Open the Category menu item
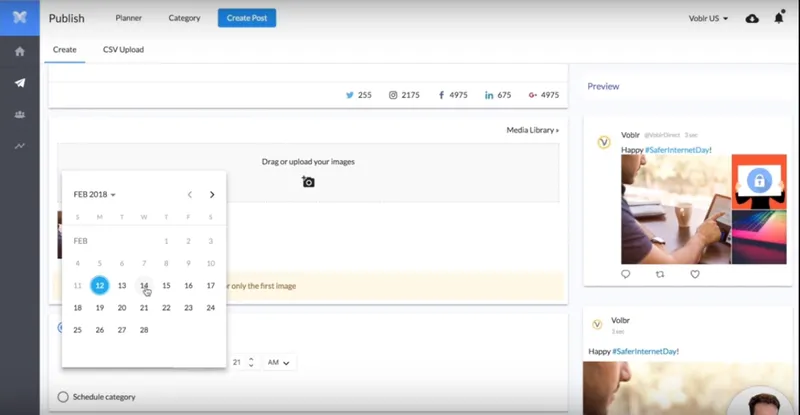Screen dimensions: 800x415 tap(184, 18)
